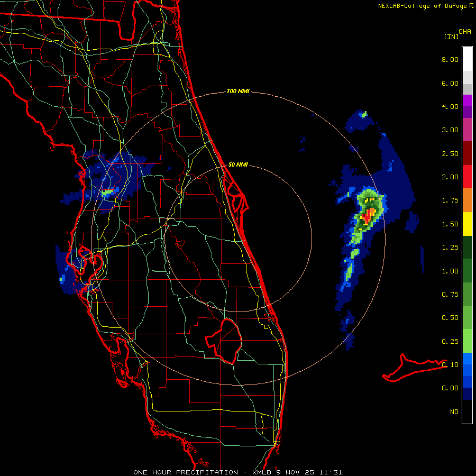Pick the navy blue 0.00 swatch
The image size is (476, 476).
pyautogui.click(x=467, y=394)
